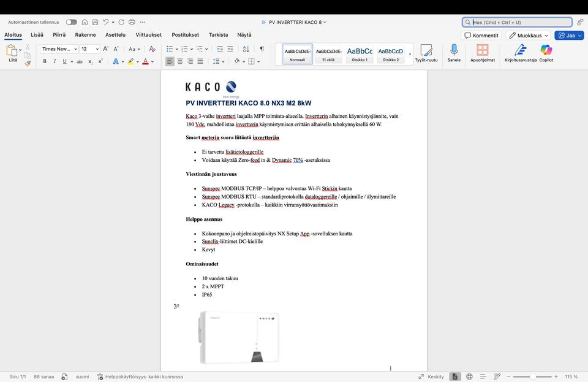The image size is (588, 382).
Task: Decrease the paragraph indent
Action: (x=220, y=49)
